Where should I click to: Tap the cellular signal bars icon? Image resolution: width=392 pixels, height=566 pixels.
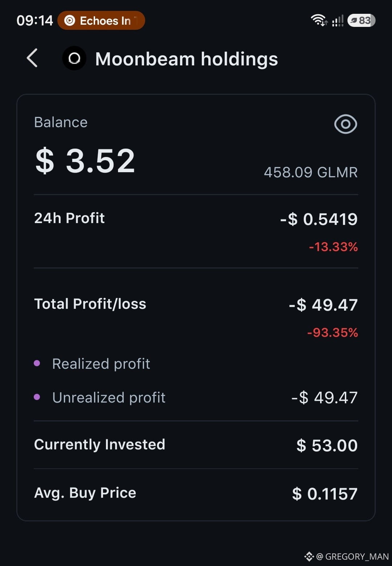(x=338, y=21)
